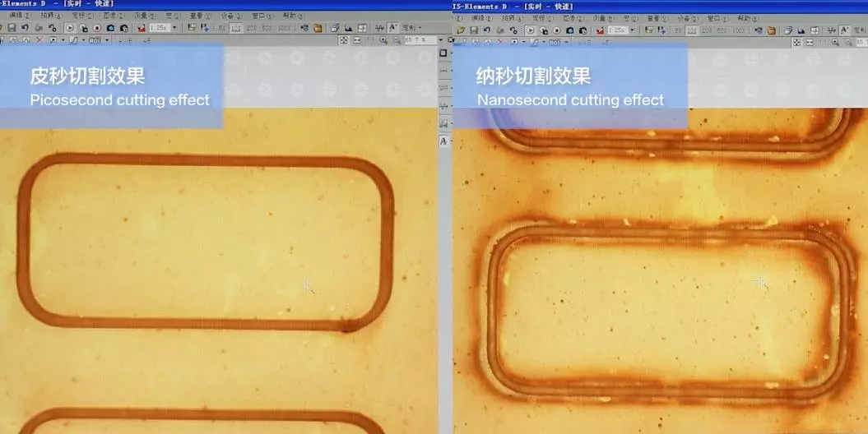Start live Play button in left window
Image resolution: width=868 pixels, height=434 pixels.
[70, 28]
